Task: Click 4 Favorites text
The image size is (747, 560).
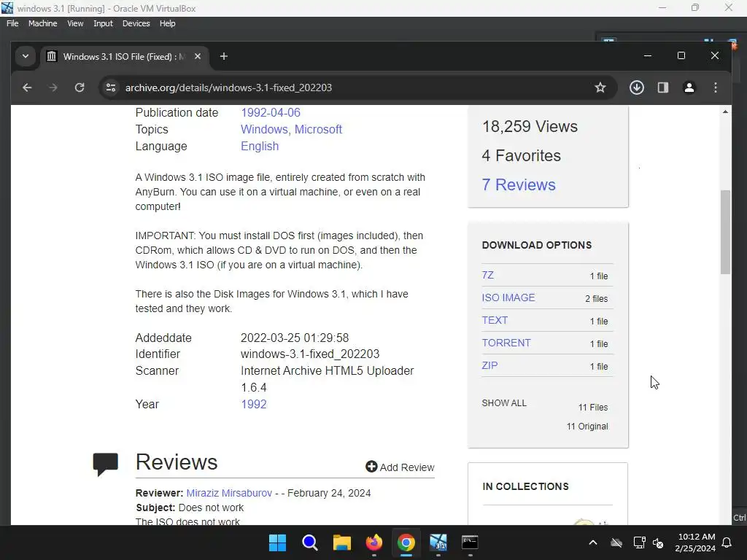Action: pos(521,156)
